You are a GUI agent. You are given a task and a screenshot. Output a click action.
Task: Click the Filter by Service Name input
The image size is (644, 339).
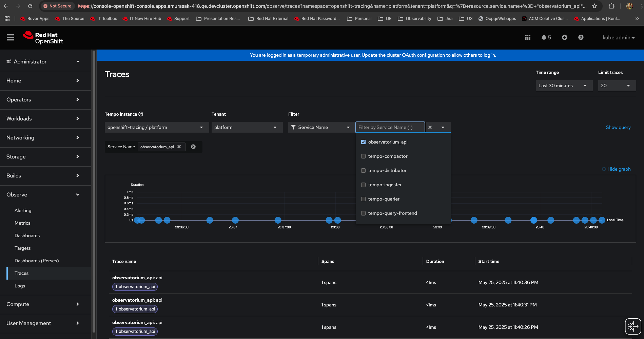point(389,127)
